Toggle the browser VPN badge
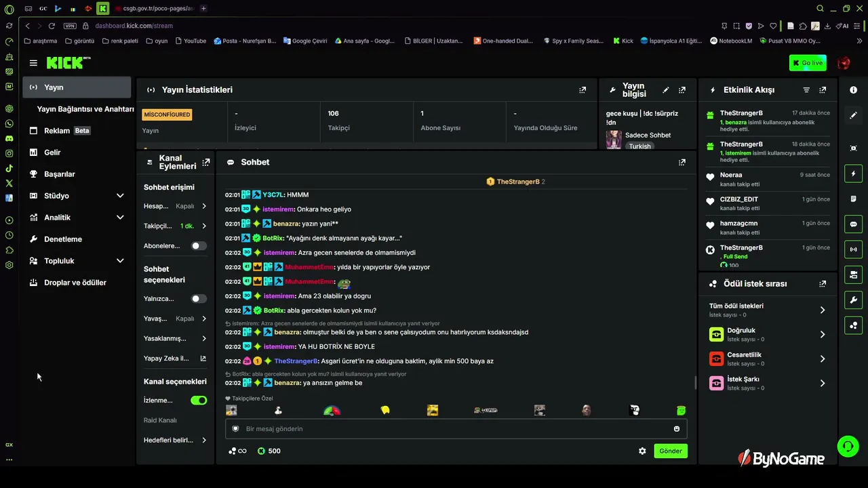This screenshot has width=868, height=488. pyautogui.click(x=70, y=26)
